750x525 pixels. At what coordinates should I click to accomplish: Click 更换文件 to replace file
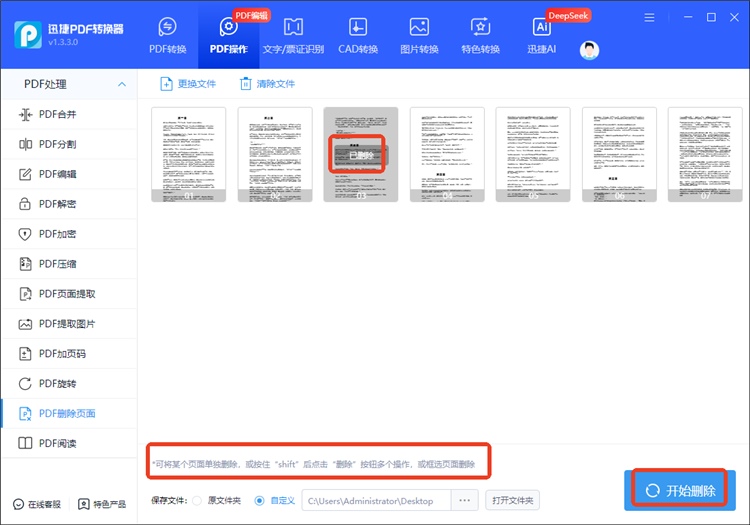click(x=188, y=84)
